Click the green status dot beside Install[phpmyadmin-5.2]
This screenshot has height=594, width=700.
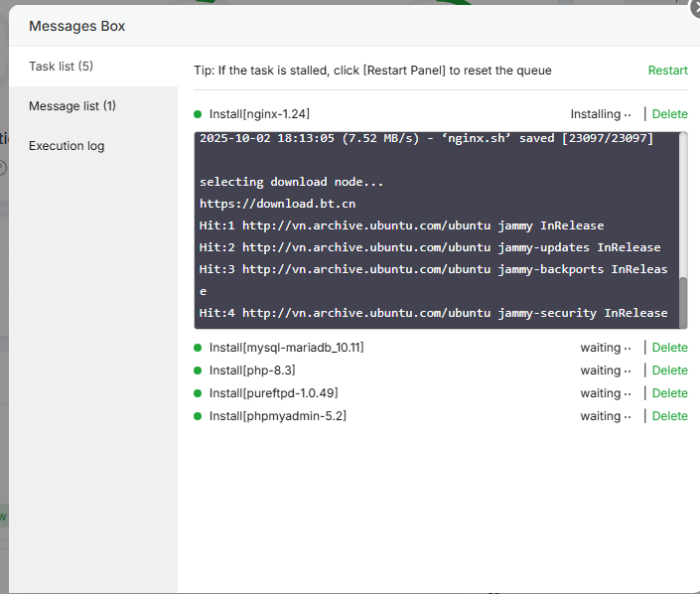(198, 416)
